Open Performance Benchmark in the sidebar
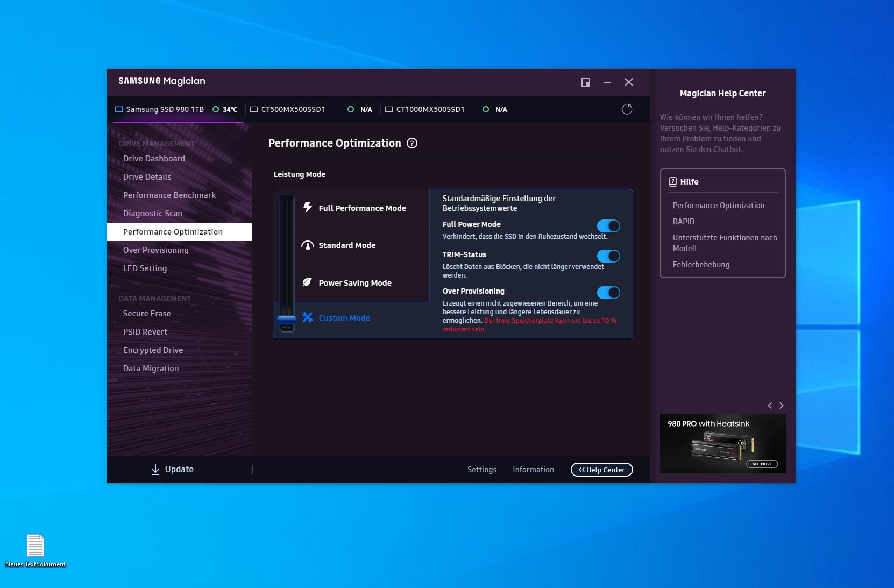894x588 pixels. [169, 195]
